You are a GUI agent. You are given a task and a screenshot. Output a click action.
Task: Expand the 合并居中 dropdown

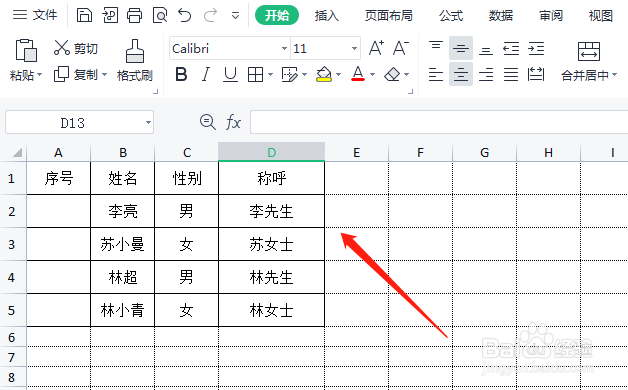[615, 75]
